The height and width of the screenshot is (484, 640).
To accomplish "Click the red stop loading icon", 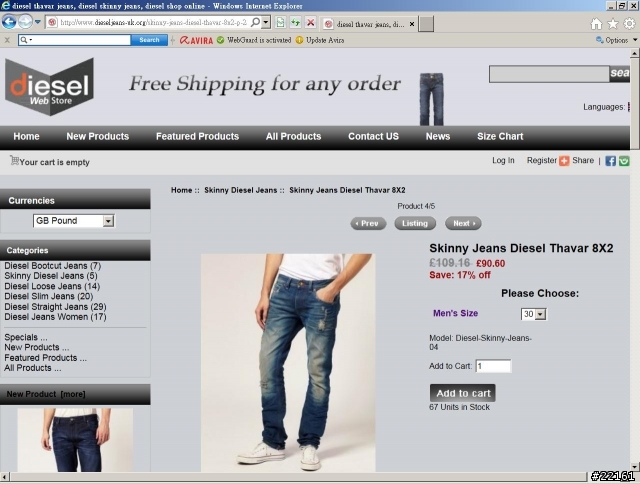I will coord(311,22).
